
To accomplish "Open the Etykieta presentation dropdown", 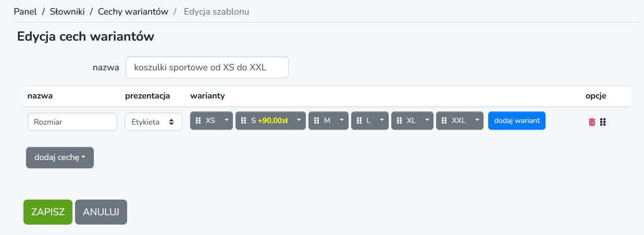I will click(x=154, y=122).
